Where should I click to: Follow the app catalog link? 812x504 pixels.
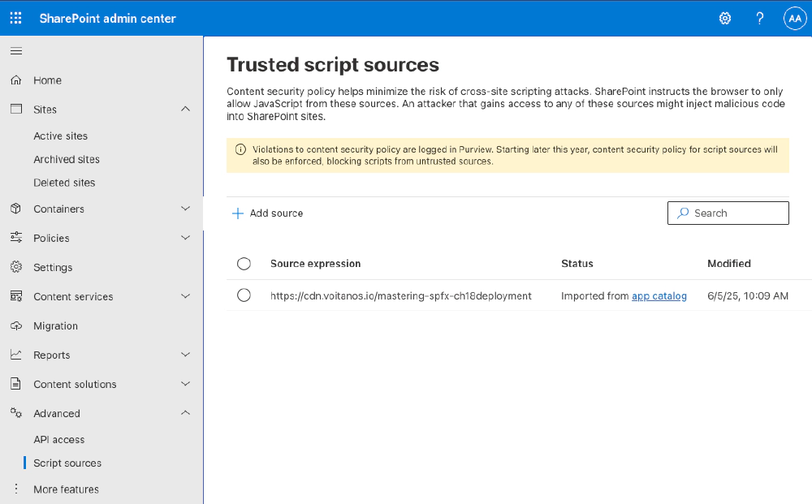coord(659,296)
